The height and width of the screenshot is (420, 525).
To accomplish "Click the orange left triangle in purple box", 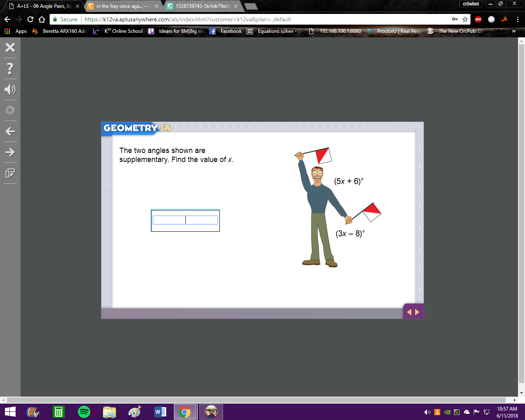I will pos(409,312).
